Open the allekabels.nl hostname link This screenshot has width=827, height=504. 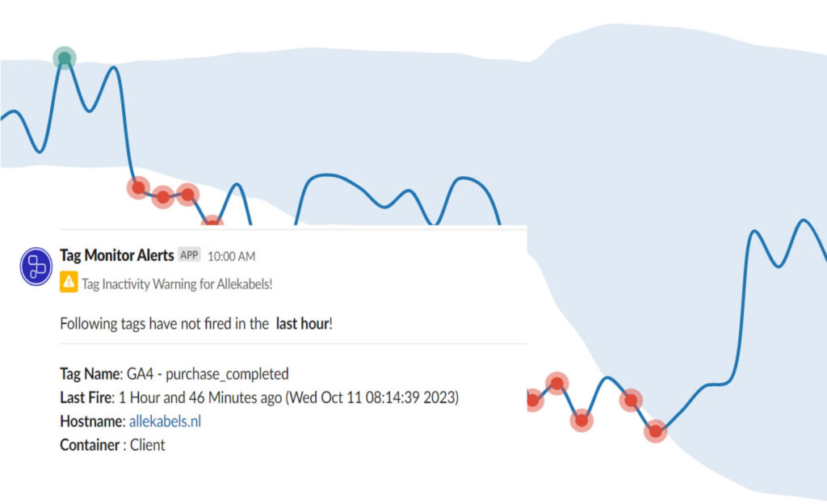tap(165, 421)
